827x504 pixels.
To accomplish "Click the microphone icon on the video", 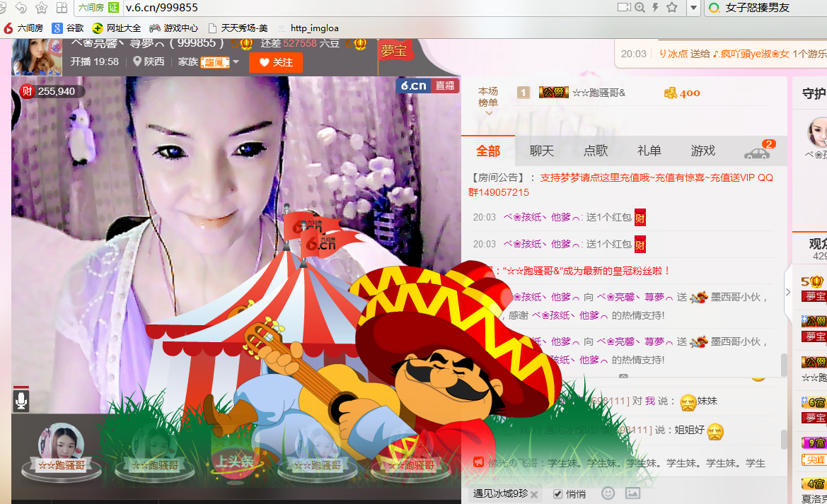I will click(x=21, y=401).
